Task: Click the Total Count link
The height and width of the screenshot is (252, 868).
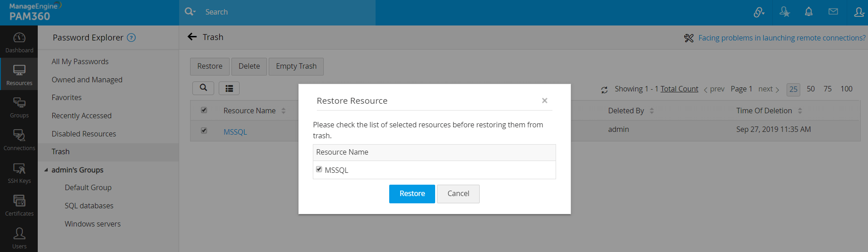Action: [679, 89]
